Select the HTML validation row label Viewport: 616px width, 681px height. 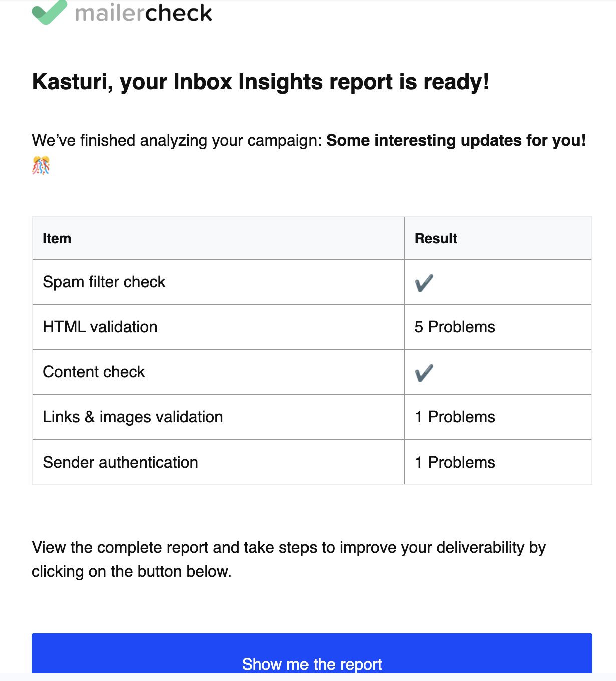pyautogui.click(x=100, y=327)
